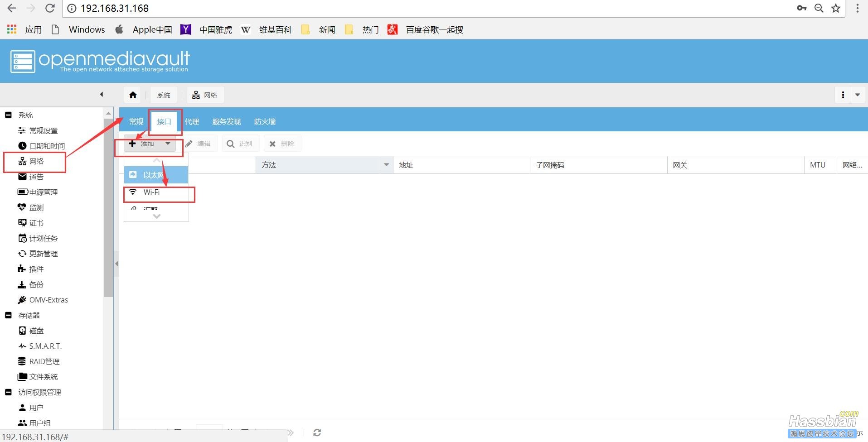The image size is (868, 442).
Task: Refresh the grid with bottom reload icon
Action: click(317, 433)
